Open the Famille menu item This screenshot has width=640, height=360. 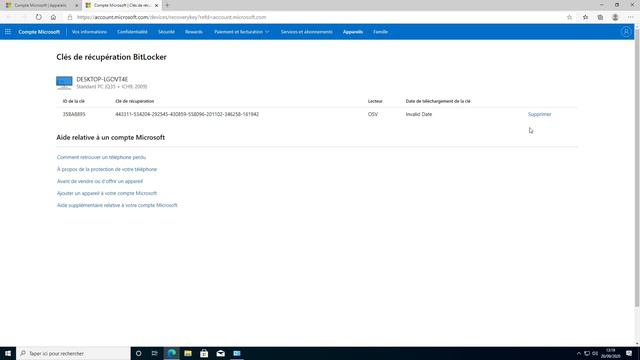pyautogui.click(x=380, y=32)
